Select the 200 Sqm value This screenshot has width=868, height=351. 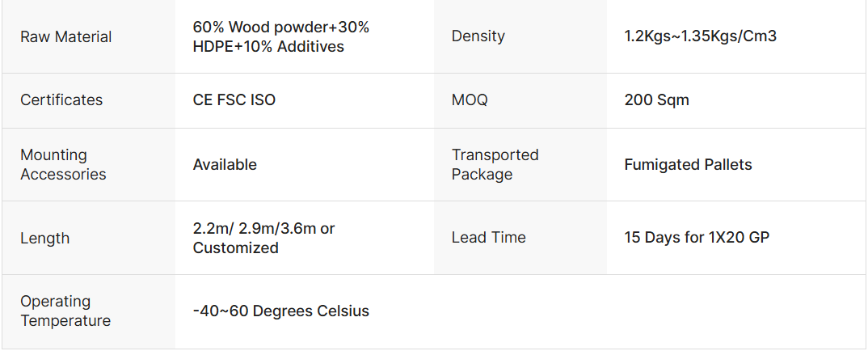[x=656, y=100]
